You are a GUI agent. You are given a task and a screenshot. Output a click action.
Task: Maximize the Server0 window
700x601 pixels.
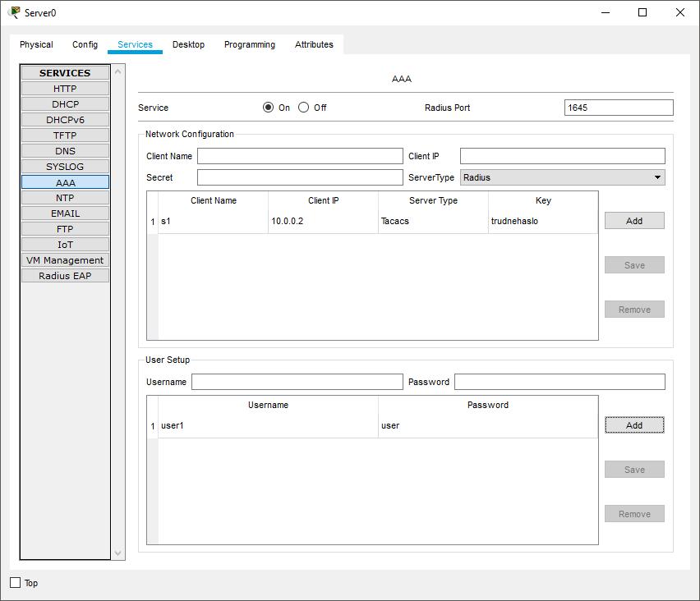[x=642, y=12]
